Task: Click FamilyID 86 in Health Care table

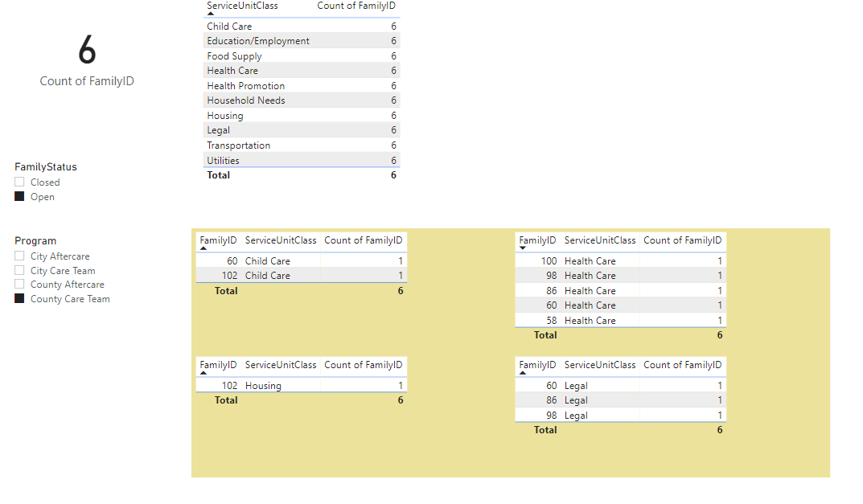Action: (552, 290)
